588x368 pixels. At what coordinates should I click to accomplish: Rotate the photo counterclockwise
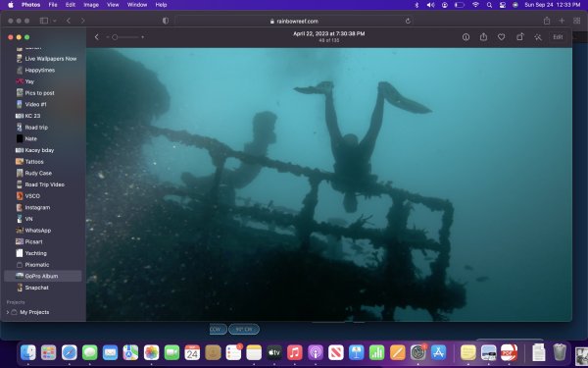coord(519,37)
